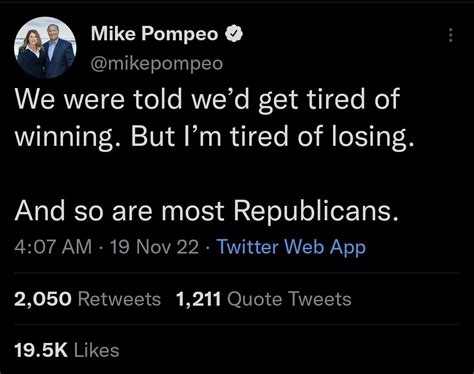
Task: Open the @mikepompeo handle link
Action: pos(157,63)
